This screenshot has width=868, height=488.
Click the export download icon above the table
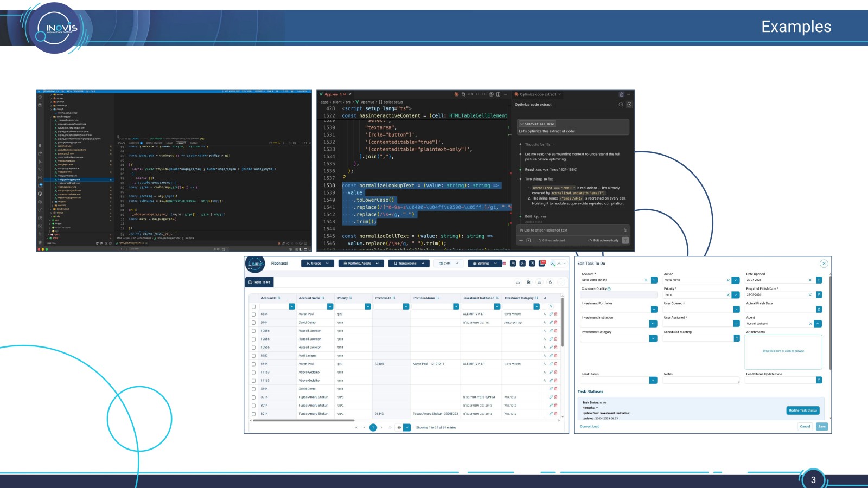click(518, 282)
